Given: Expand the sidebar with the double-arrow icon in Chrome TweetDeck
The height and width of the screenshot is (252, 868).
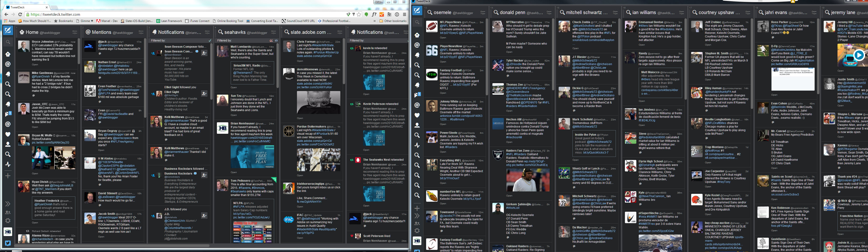Looking at the screenshot, I should (8, 204).
